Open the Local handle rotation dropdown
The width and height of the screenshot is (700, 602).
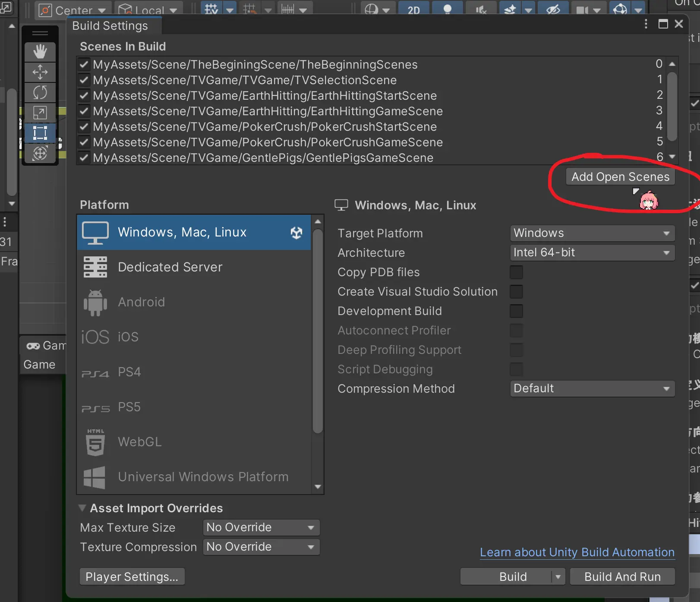148,9
